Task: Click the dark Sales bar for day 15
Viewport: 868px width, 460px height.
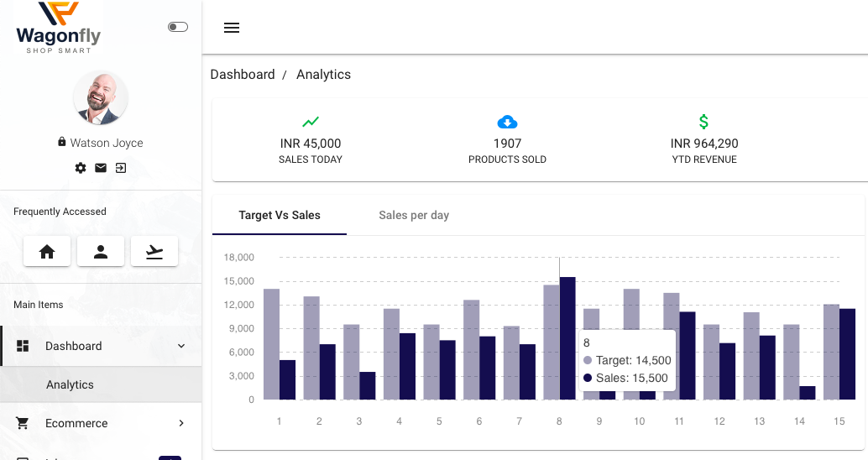Action: tap(848, 354)
